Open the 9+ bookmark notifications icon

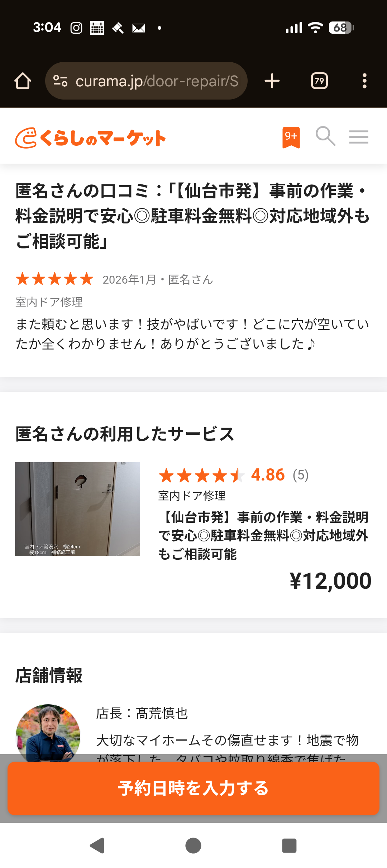coord(291,137)
